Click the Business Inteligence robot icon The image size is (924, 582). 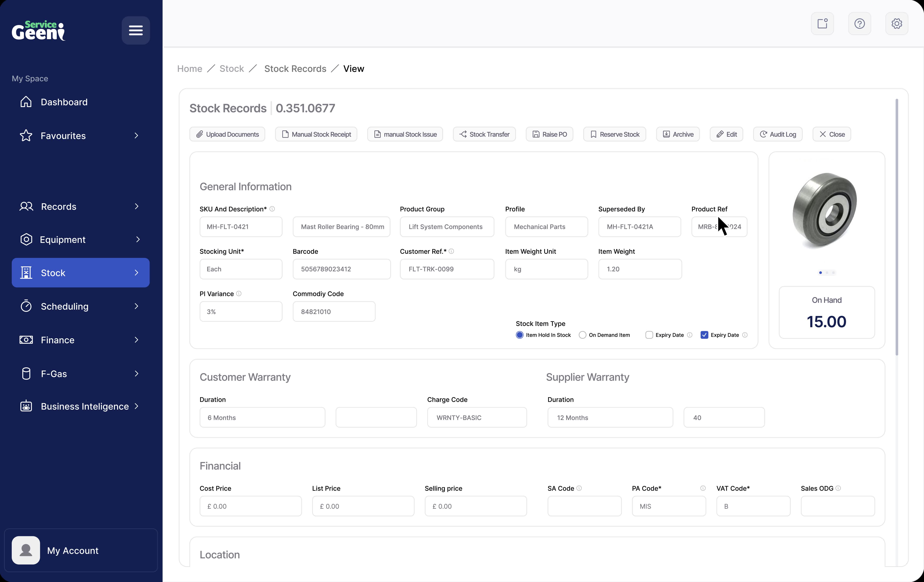(26, 406)
